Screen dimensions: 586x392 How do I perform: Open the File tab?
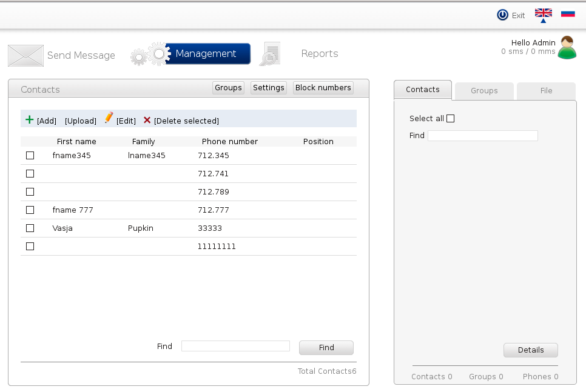[x=546, y=91]
